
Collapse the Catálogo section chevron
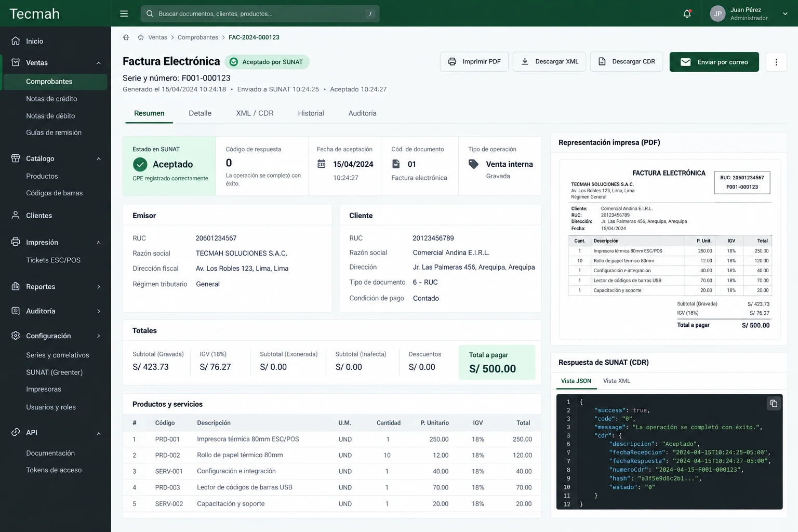click(x=99, y=158)
